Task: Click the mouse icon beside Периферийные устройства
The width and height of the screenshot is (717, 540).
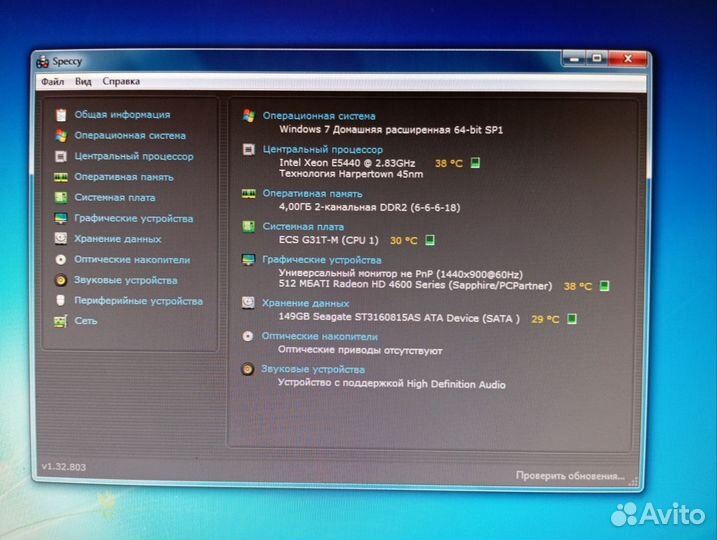Action: click(x=60, y=300)
